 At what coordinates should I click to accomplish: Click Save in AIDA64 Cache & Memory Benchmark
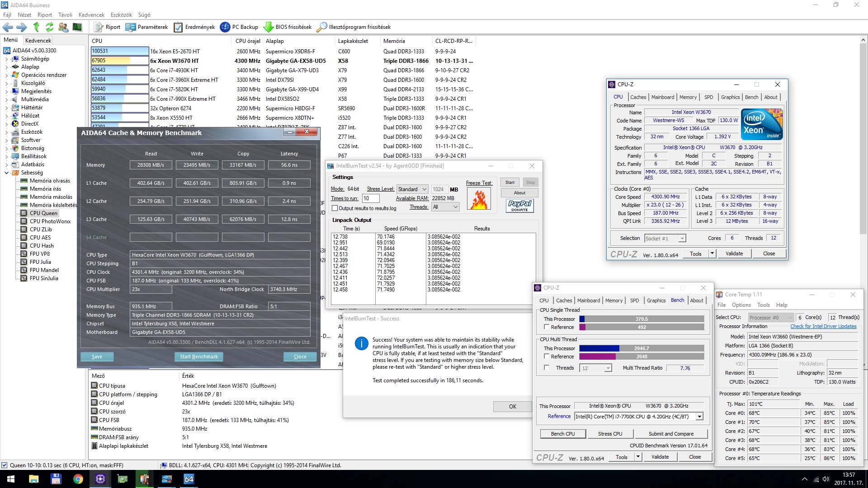point(97,357)
